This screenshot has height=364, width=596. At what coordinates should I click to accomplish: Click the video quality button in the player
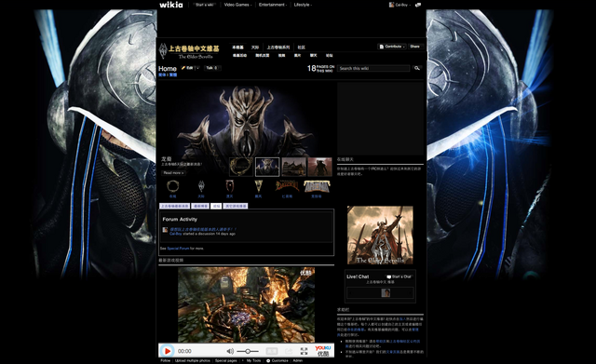tap(272, 351)
